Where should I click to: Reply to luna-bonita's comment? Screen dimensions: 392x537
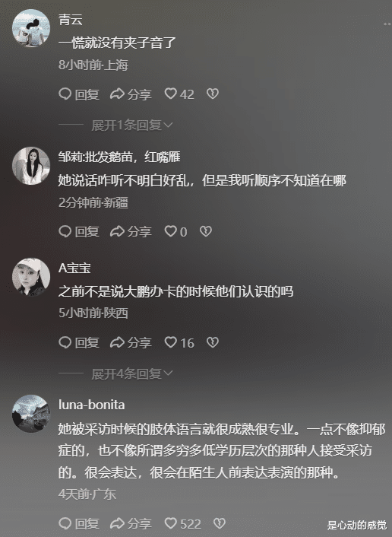pos(79,524)
